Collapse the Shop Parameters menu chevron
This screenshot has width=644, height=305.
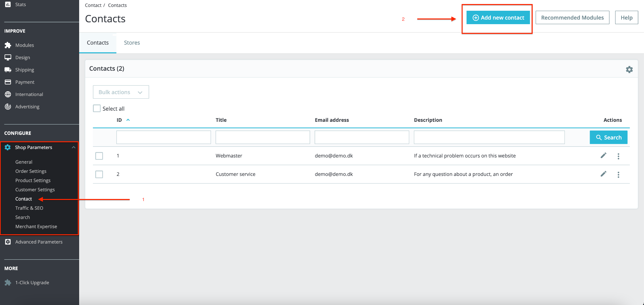pos(73,147)
